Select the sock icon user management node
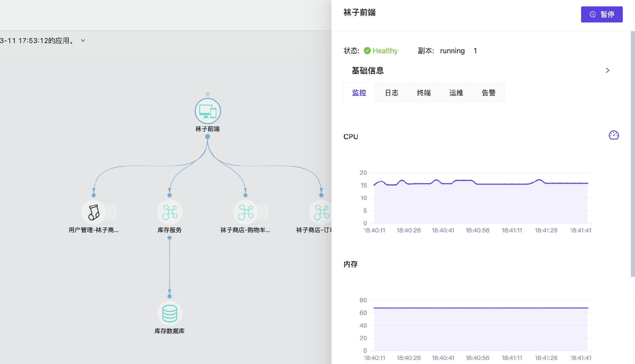 94,212
